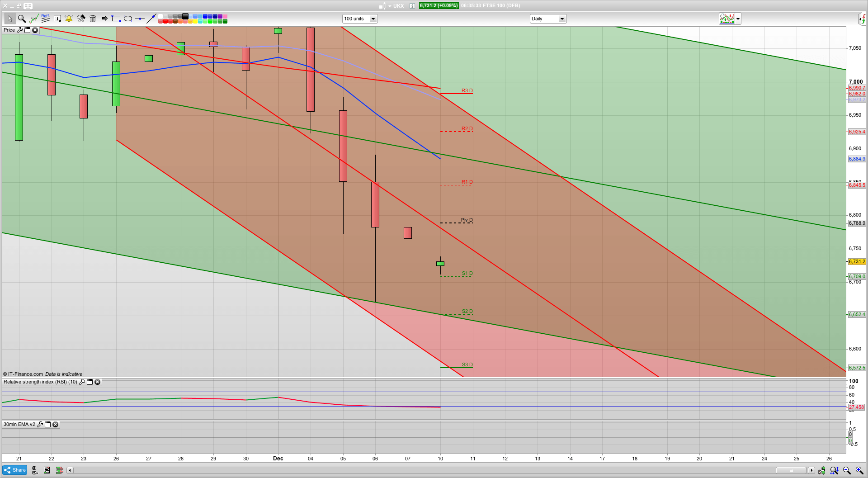Click the drawing settings wrench icon
This screenshot has height=478, width=868.
(81, 19)
